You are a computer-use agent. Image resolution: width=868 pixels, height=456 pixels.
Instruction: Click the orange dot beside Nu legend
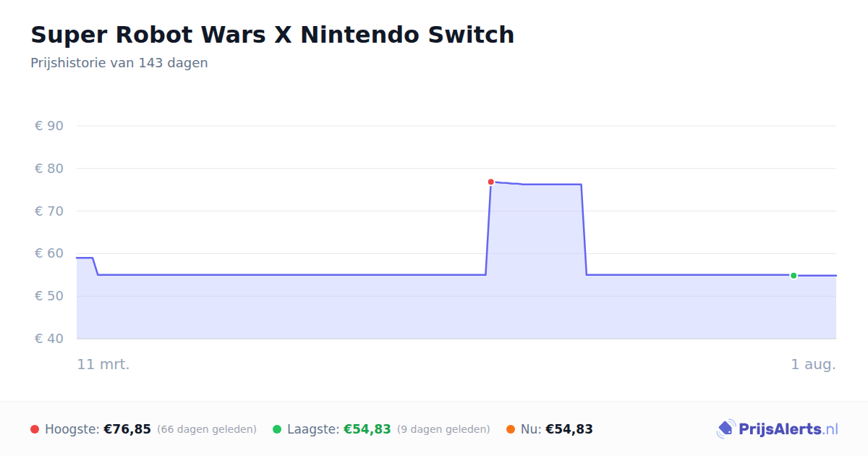(x=511, y=429)
